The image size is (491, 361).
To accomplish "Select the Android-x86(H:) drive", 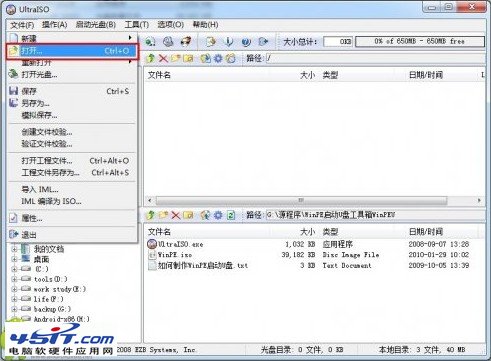I will click(x=61, y=319).
